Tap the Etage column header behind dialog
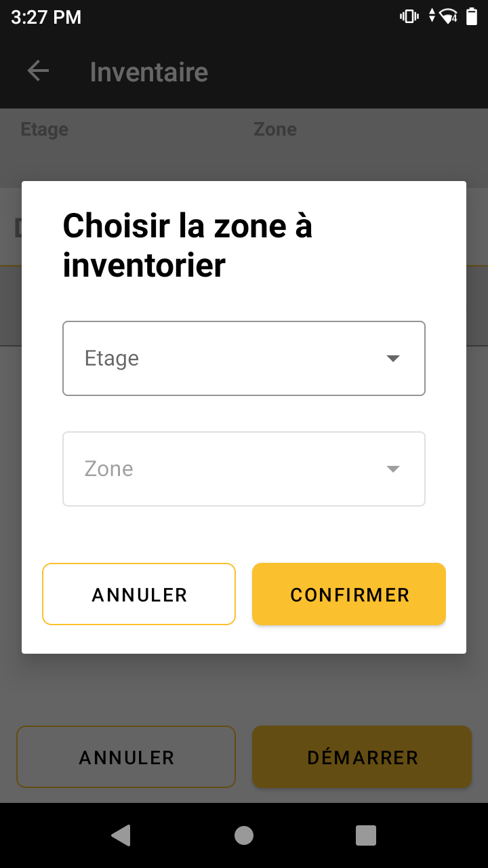Viewport: 488px width, 868px height. point(45,129)
